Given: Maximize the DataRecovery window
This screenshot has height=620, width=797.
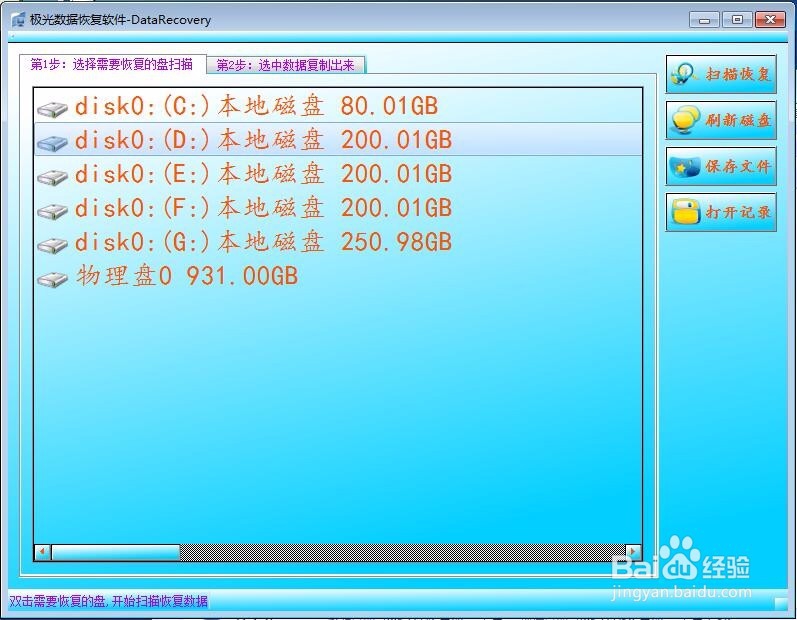Looking at the screenshot, I should [x=737, y=20].
